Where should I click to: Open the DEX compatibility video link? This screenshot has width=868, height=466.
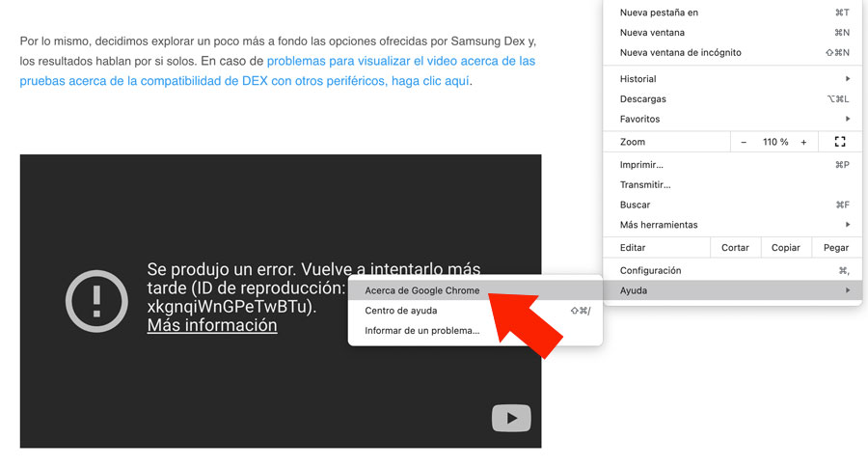tap(278, 71)
